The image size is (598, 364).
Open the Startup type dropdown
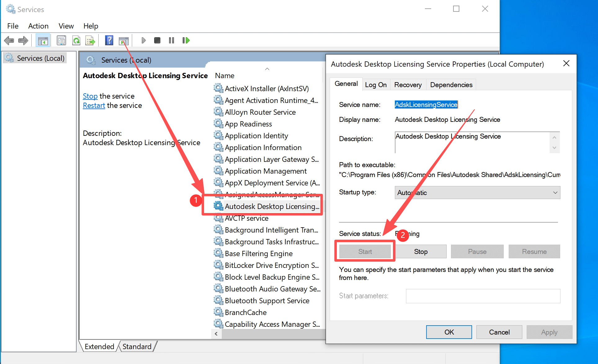477,193
